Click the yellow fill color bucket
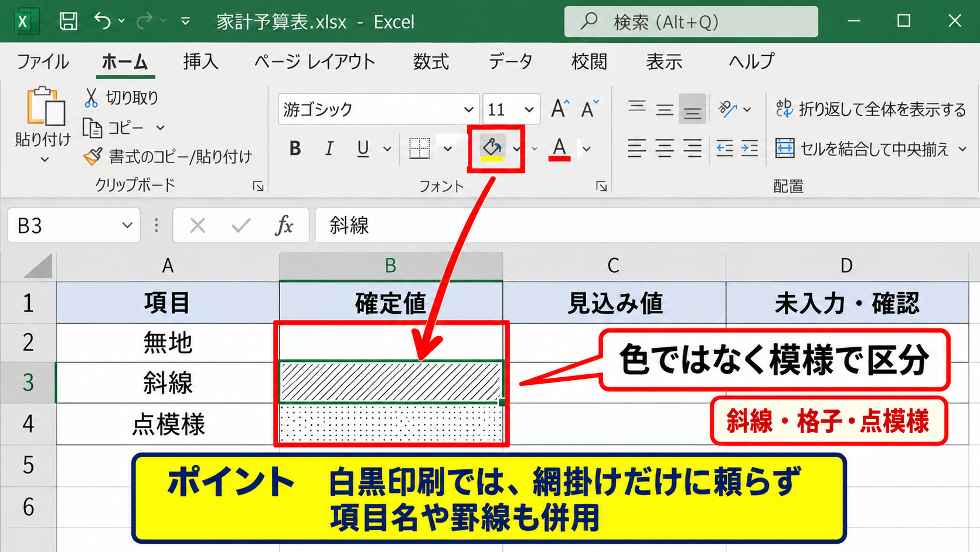This screenshot has height=552, width=980. [492, 148]
